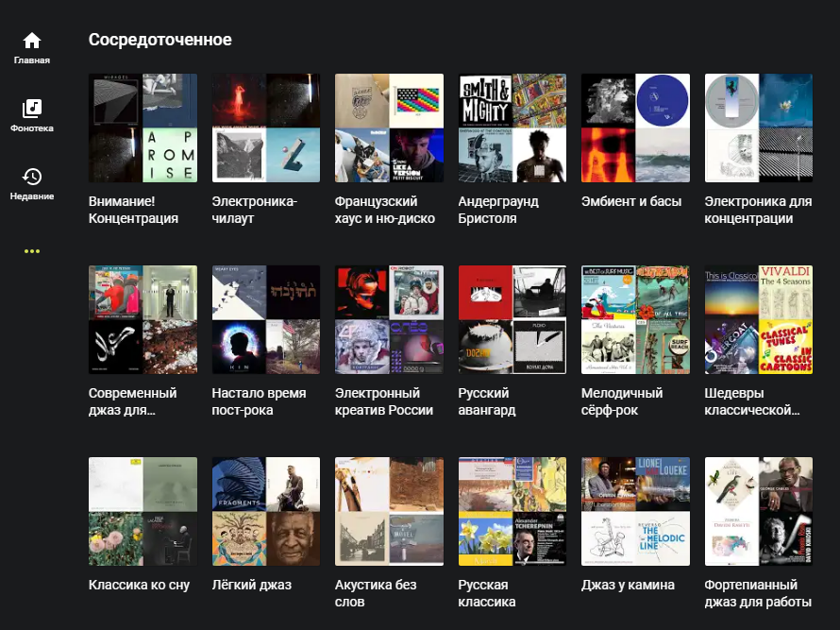The width and height of the screenshot is (840, 630).
Task: Select the Главная menu label
Action: pyautogui.click(x=32, y=60)
